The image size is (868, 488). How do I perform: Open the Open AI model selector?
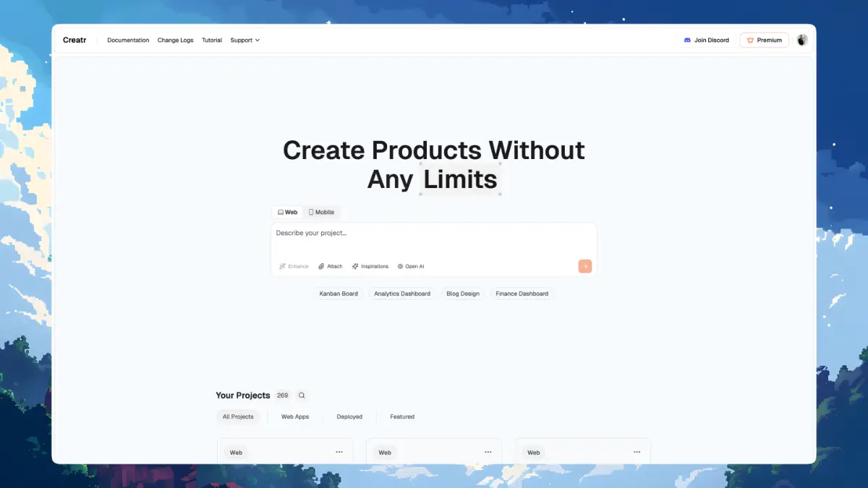tap(411, 266)
